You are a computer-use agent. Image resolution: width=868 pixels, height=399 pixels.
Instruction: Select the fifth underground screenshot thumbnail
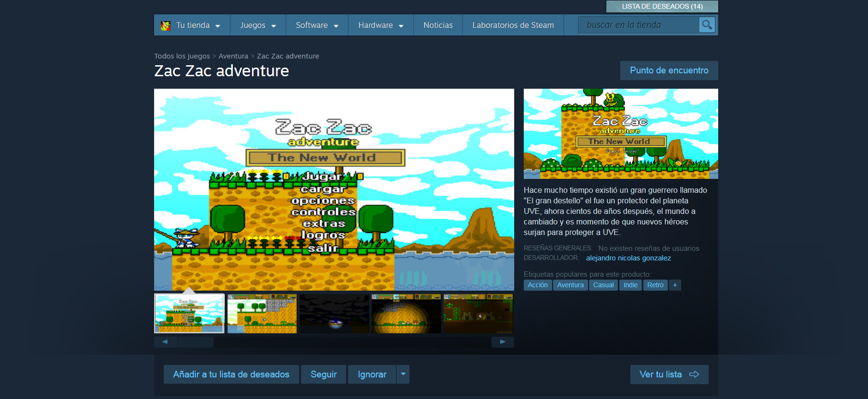coord(478,314)
